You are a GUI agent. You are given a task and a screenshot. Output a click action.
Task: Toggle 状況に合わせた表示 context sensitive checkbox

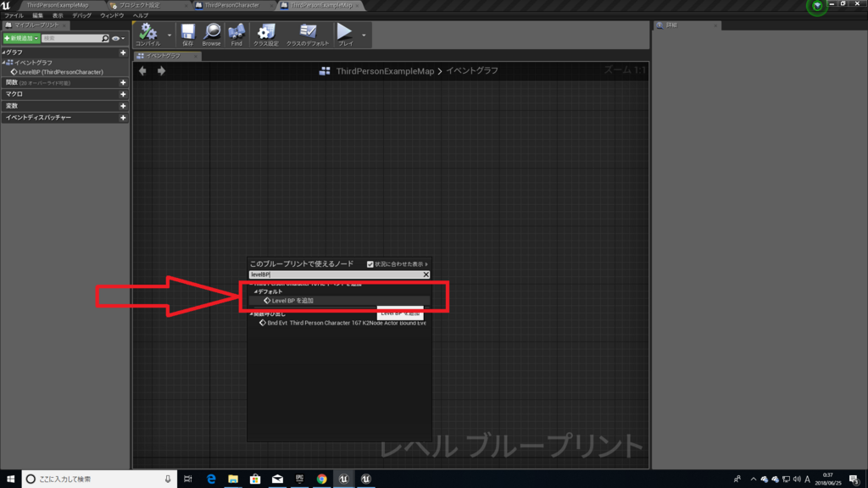pos(370,264)
